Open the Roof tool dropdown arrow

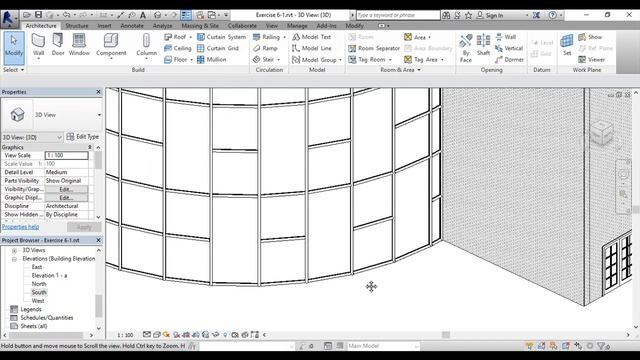pos(190,37)
